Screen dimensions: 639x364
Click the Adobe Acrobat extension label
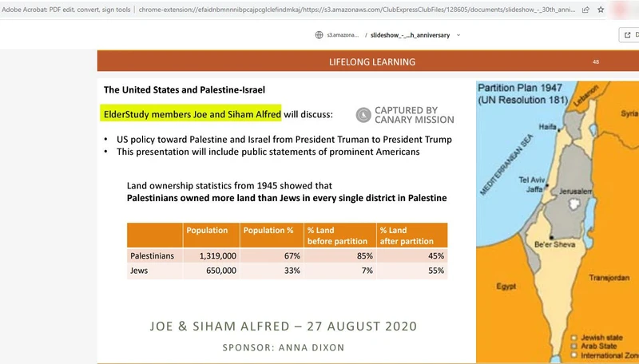pos(65,10)
